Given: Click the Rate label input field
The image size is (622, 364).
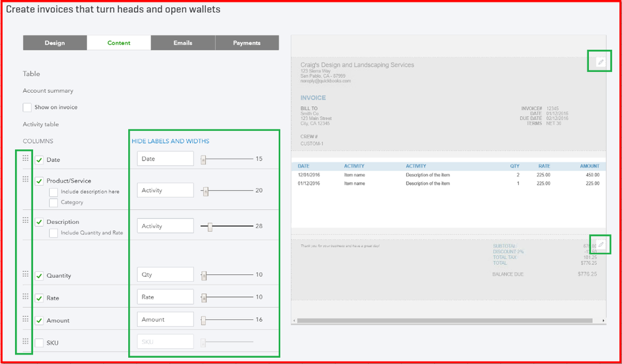Looking at the screenshot, I should (166, 297).
